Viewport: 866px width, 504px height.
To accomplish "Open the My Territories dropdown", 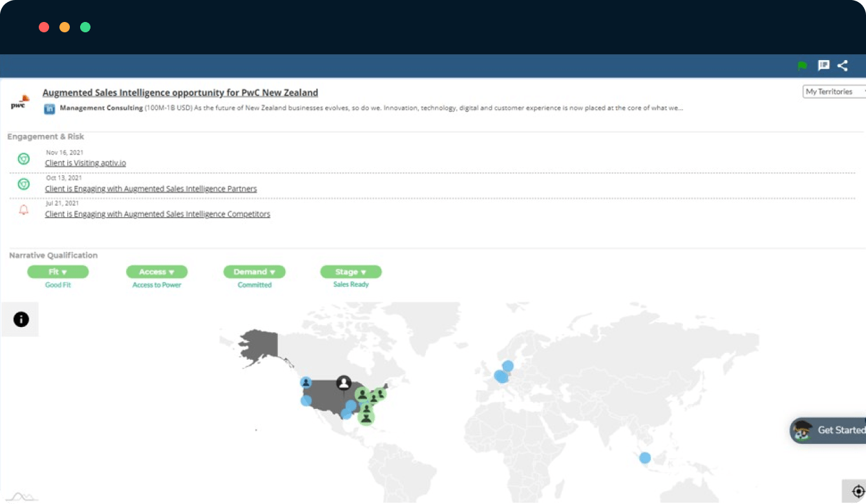I will (x=834, y=92).
